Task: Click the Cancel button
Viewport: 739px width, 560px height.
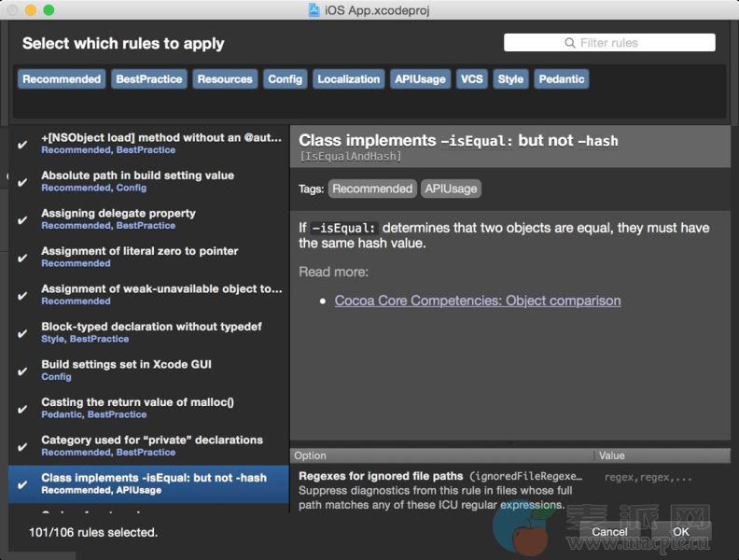Action: pyautogui.click(x=609, y=532)
